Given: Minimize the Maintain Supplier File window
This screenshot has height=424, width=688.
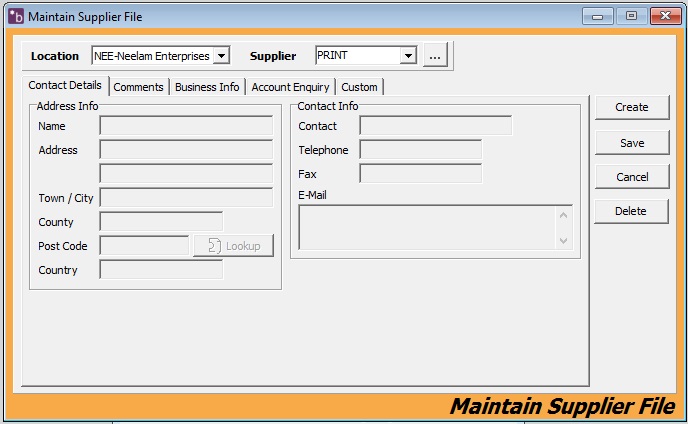Looking at the screenshot, I should (597, 16).
